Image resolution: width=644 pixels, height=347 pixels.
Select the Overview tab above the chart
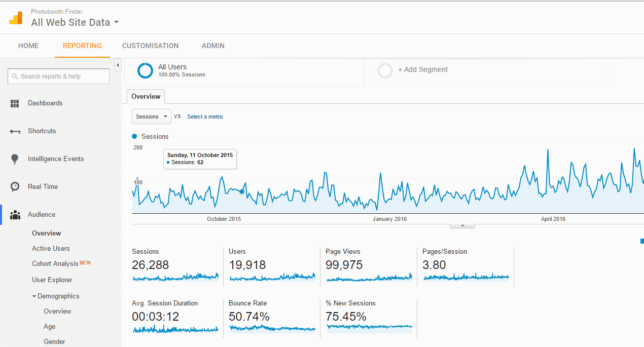146,96
